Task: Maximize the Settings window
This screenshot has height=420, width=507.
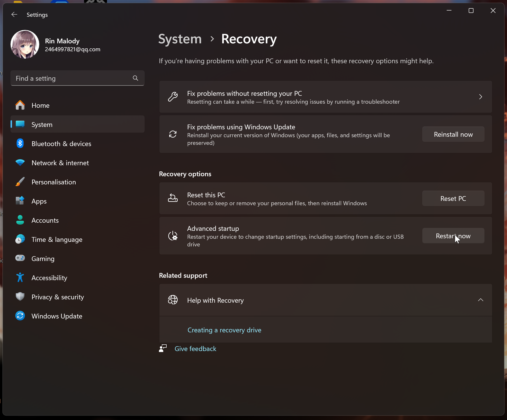Action: 471,11
